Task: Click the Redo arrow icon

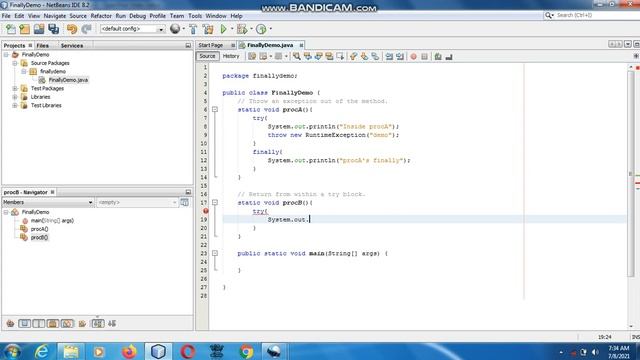Action: 86,29
